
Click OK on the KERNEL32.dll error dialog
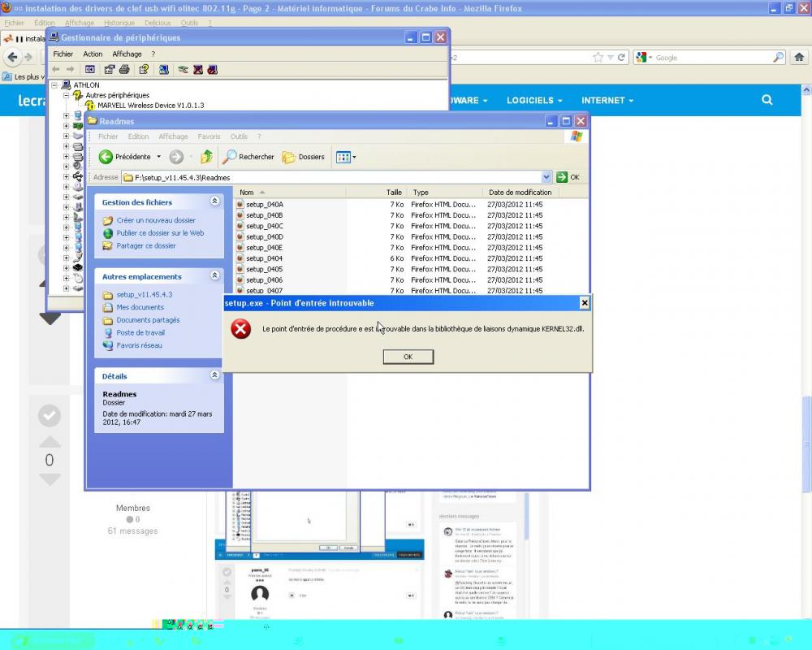pos(408,357)
